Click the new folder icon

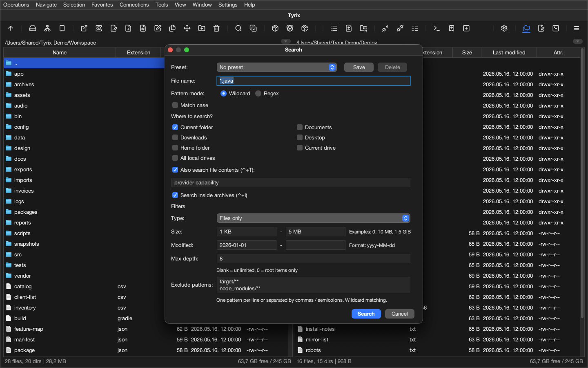click(202, 28)
